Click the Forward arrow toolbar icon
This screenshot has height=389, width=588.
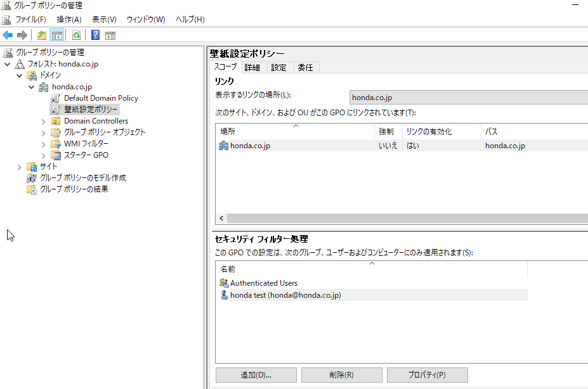pos(22,35)
